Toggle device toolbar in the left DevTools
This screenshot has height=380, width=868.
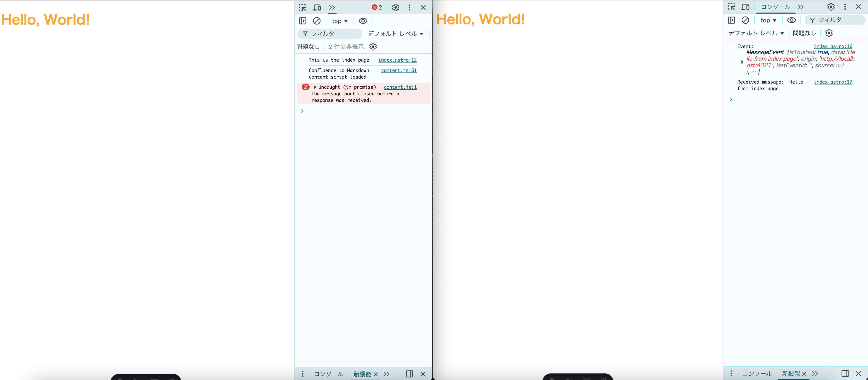point(317,7)
